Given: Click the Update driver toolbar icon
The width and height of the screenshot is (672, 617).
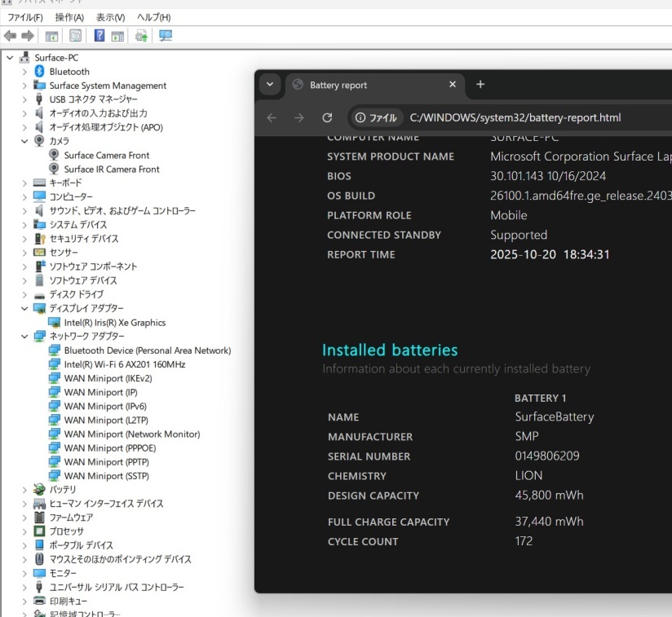Looking at the screenshot, I should 141,36.
